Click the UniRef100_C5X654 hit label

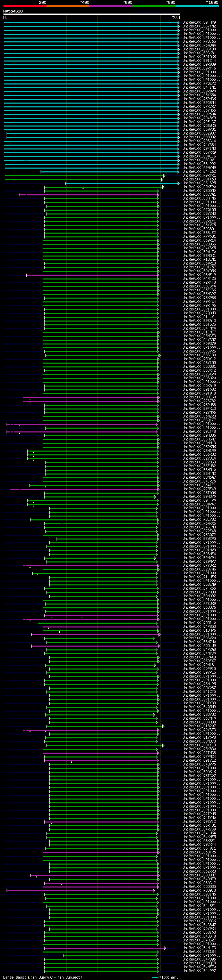coord(199,95)
